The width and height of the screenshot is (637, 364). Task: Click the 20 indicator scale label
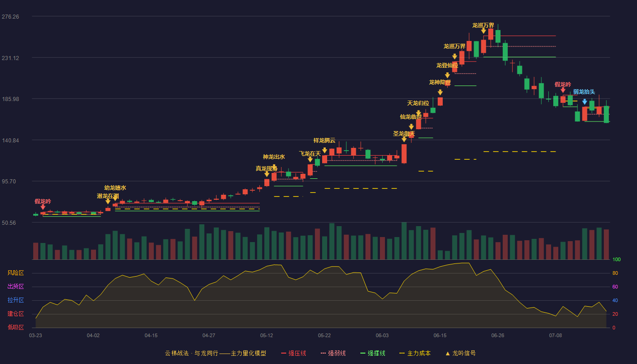pyautogui.click(x=615, y=314)
